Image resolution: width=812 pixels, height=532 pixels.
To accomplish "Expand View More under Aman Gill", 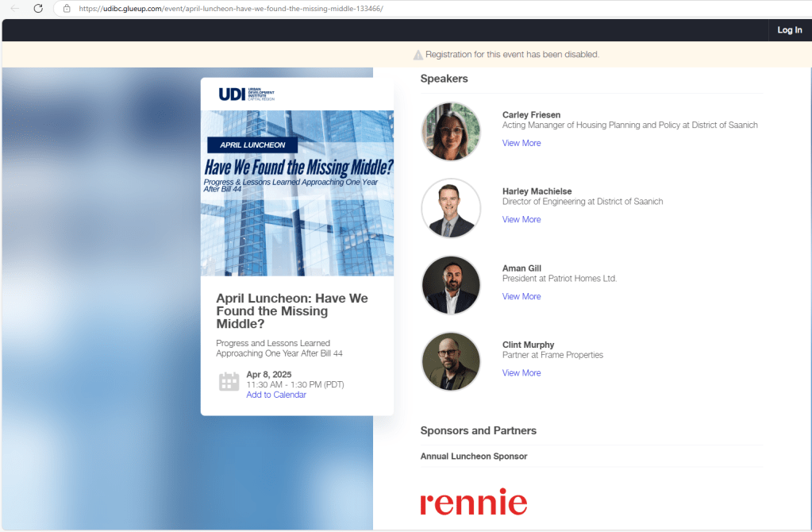I will coord(521,297).
